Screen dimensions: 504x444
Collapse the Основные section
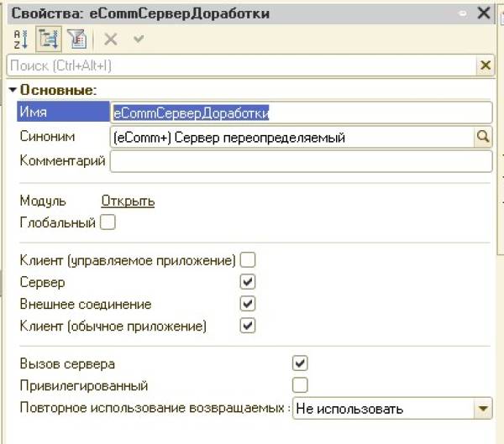tap(13, 89)
